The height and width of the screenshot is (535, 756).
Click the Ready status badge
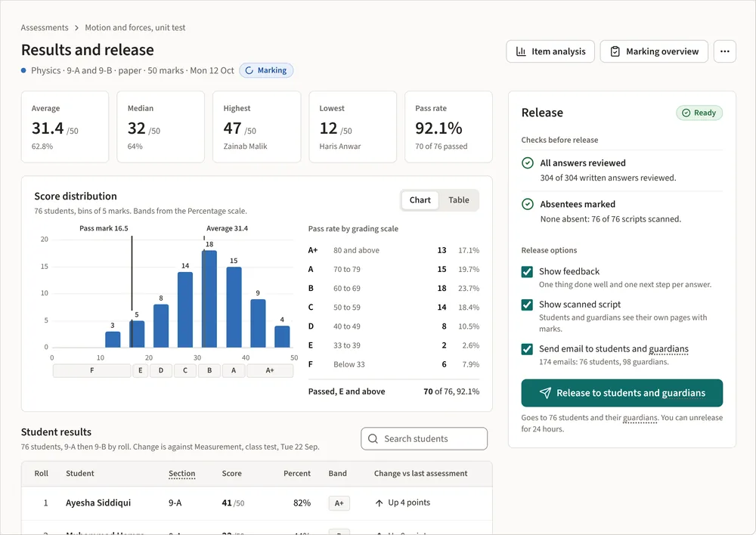(x=699, y=113)
